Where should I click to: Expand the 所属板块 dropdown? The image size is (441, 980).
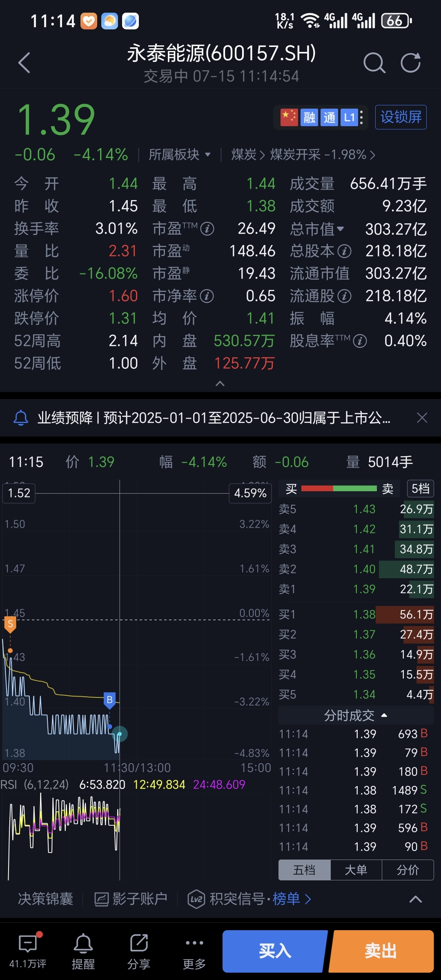tap(180, 154)
